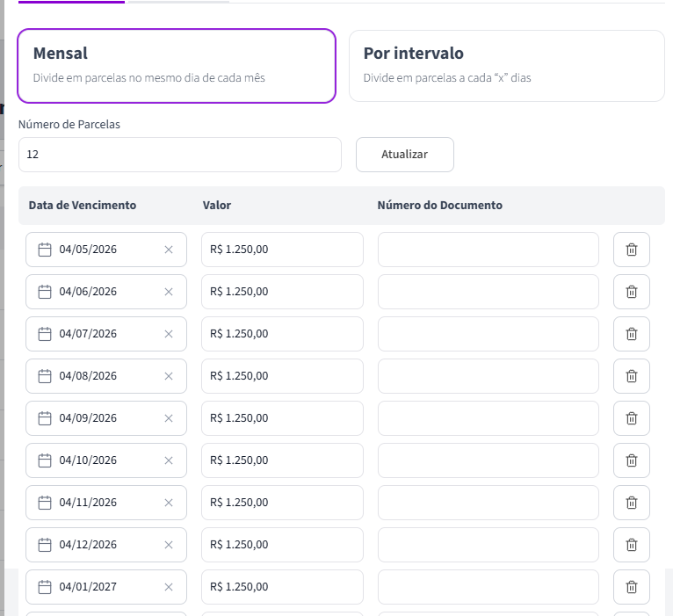Clear the 04/12/2026 due date
673x616 pixels.
169,545
